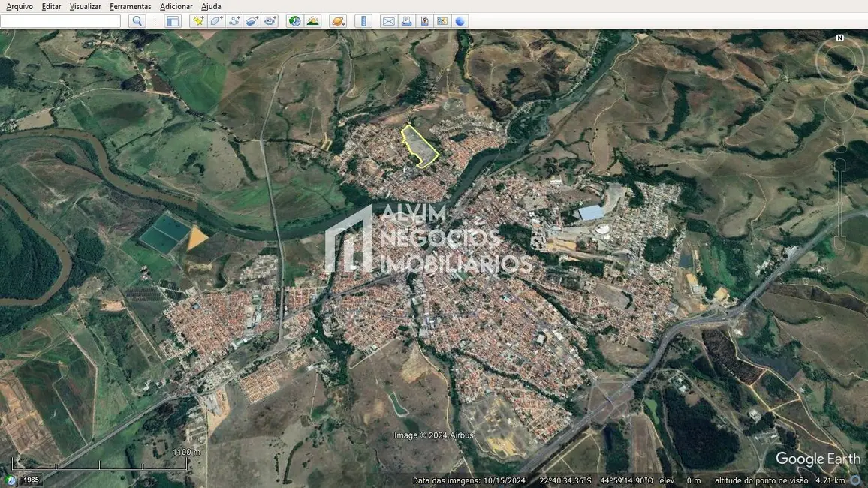Click the 1985 historical imagery year
The height and width of the screenshot is (488, 868).
(x=31, y=480)
